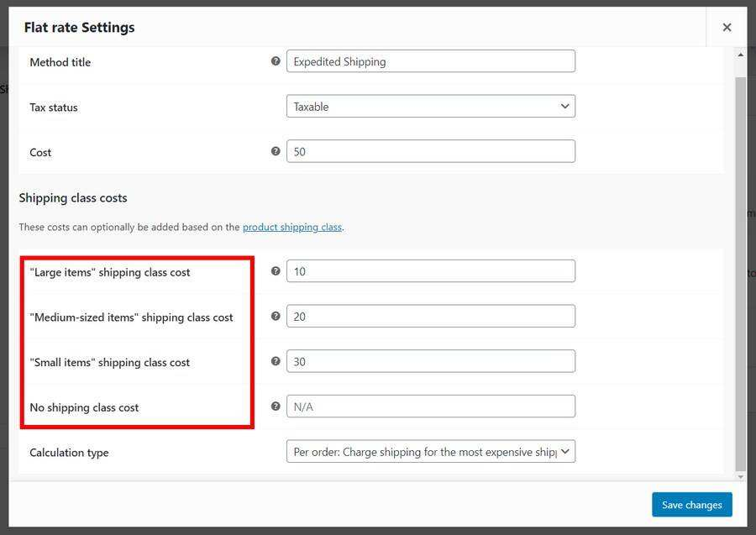
Task: Click the Calculation type label
Action: (69, 453)
